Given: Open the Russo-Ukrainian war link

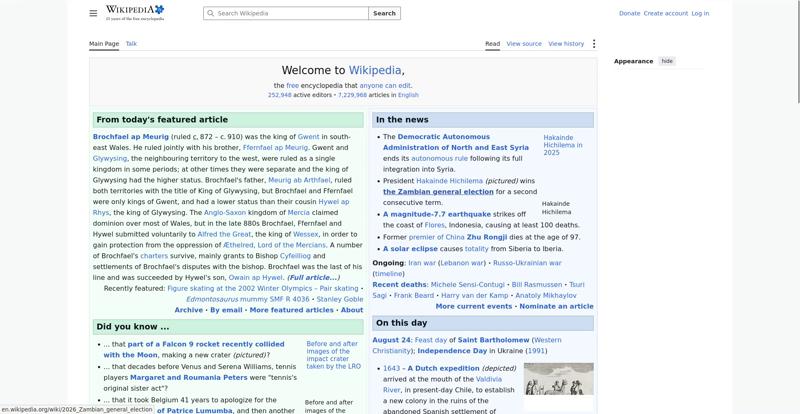Looking at the screenshot, I should (527, 263).
